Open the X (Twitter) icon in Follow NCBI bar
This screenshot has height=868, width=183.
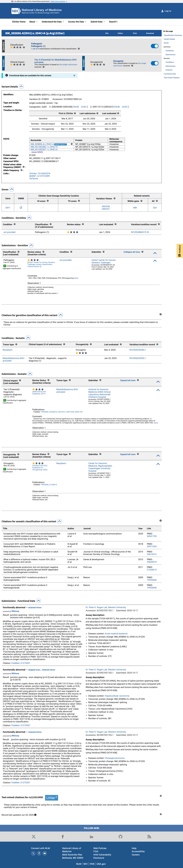tap(33, 837)
